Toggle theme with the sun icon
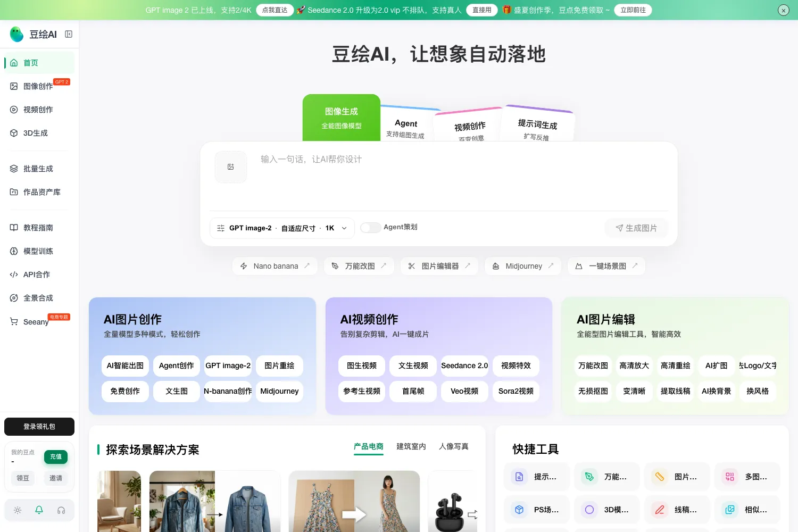Screen dimensions: 798x532 click(x=18, y=510)
